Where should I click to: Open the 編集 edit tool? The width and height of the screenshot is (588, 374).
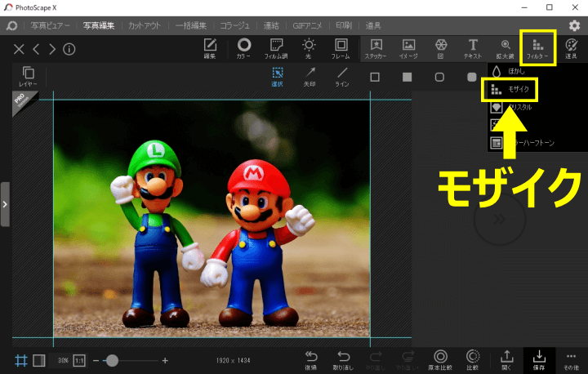[210, 49]
